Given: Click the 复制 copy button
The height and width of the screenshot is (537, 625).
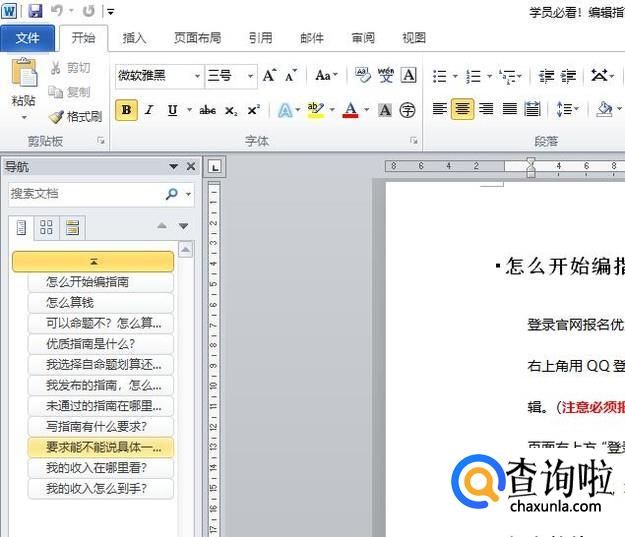Looking at the screenshot, I should point(70,92).
